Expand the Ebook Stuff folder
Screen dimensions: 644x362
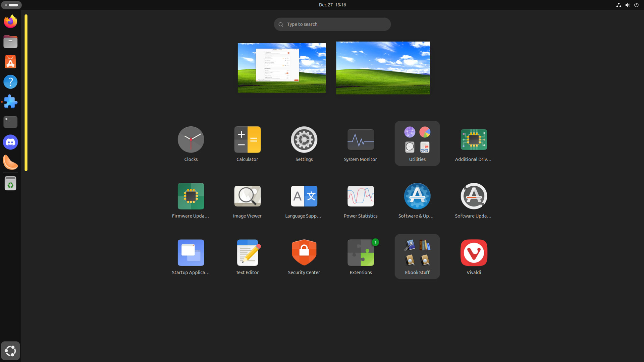pyautogui.click(x=417, y=257)
